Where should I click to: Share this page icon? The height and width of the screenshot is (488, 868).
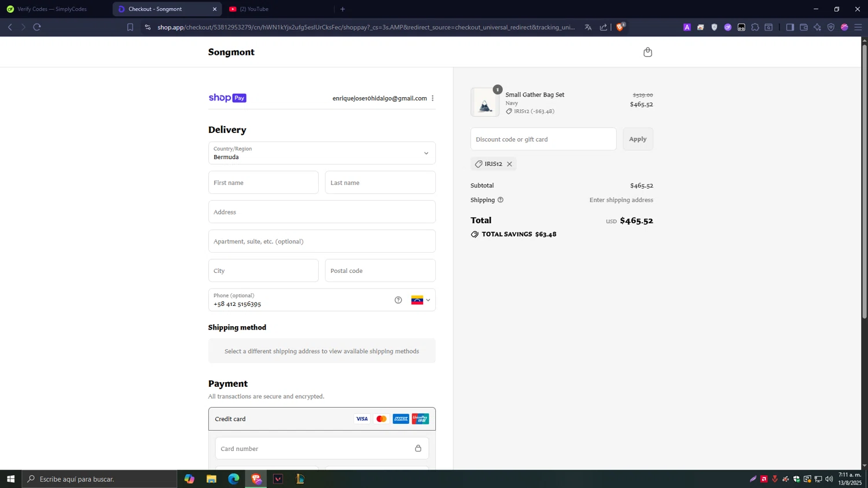tap(604, 27)
